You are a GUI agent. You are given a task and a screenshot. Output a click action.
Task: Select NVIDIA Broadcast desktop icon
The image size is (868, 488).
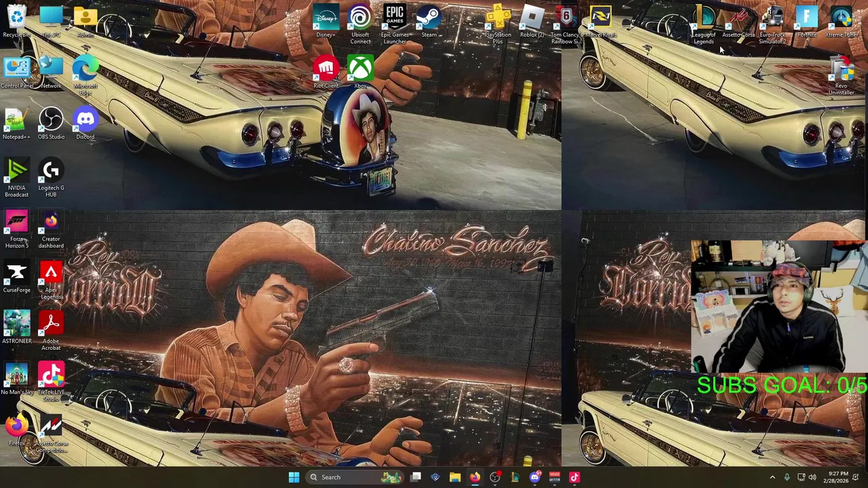pyautogui.click(x=16, y=178)
